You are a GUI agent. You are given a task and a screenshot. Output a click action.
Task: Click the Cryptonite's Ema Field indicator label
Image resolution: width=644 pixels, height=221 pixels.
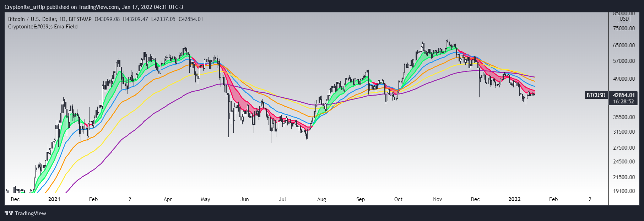pos(43,27)
